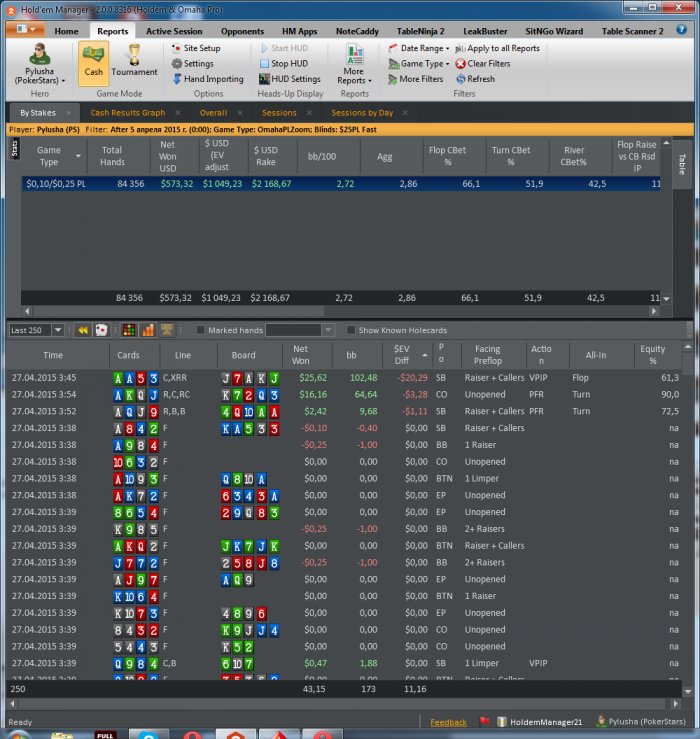Switch to Home ribbon tab

pyautogui.click(x=66, y=31)
